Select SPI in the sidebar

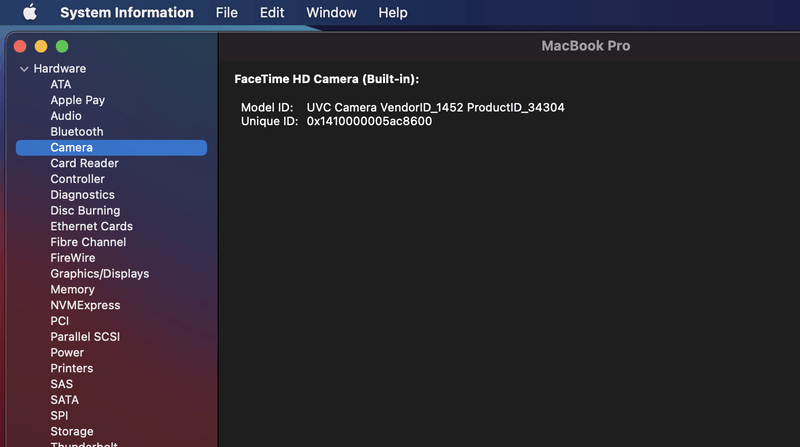pyautogui.click(x=59, y=416)
